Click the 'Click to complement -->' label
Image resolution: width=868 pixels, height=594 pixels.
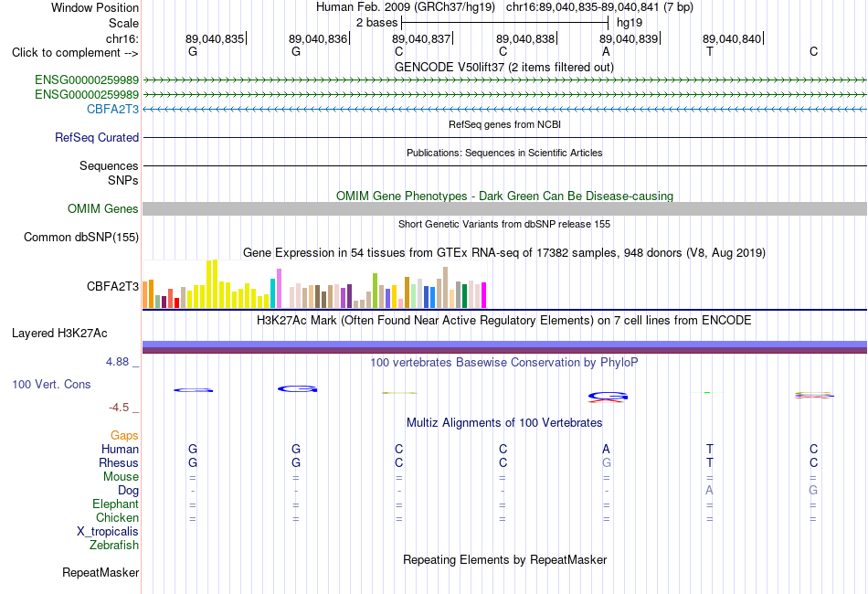pyautogui.click(x=75, y=53)
